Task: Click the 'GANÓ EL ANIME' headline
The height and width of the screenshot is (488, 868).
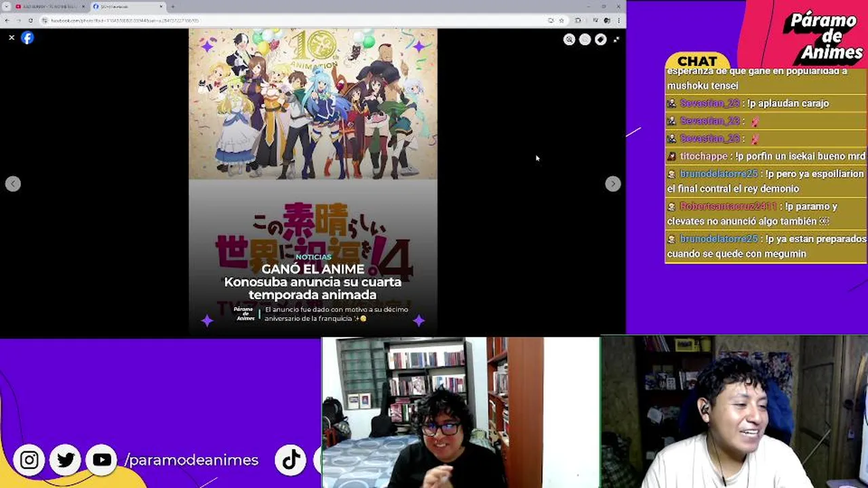Action: pyautogui.click(x=313, y=269)
